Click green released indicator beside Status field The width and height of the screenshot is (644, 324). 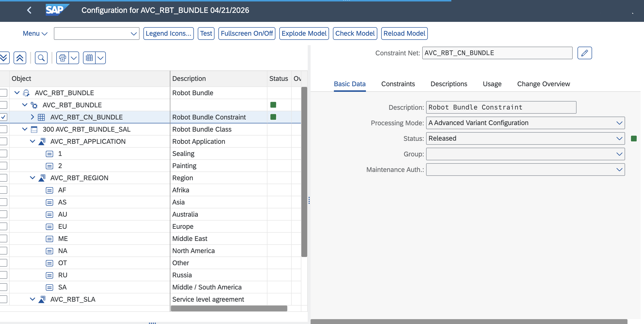(634, 139)
